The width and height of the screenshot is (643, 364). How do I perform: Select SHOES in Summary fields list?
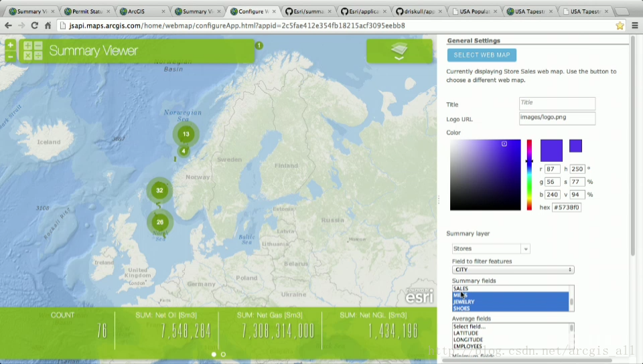[x=510, y=308]
